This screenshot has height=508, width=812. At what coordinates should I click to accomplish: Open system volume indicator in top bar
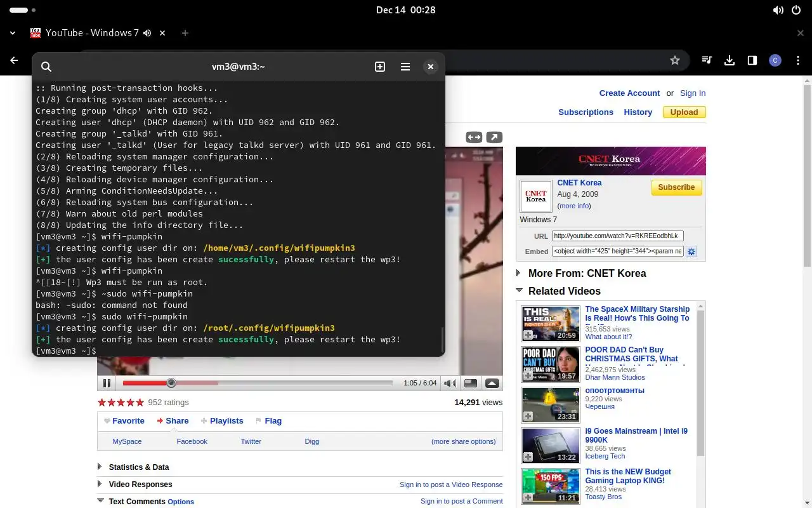tap(778, 10)
